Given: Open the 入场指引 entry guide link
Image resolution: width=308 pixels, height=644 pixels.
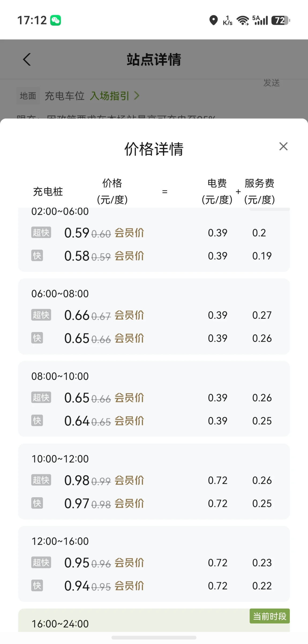Looking at the screenshot, I should pos(109,96).
